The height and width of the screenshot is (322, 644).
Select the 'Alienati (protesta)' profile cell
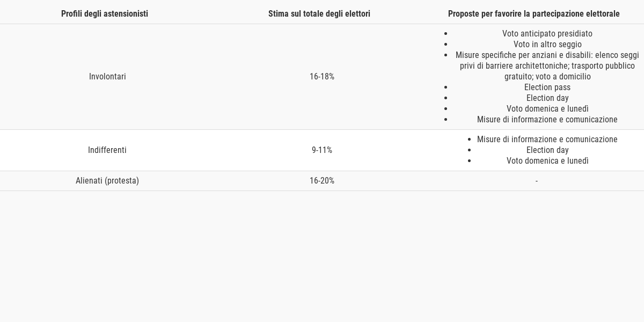(x=107, y=181)
